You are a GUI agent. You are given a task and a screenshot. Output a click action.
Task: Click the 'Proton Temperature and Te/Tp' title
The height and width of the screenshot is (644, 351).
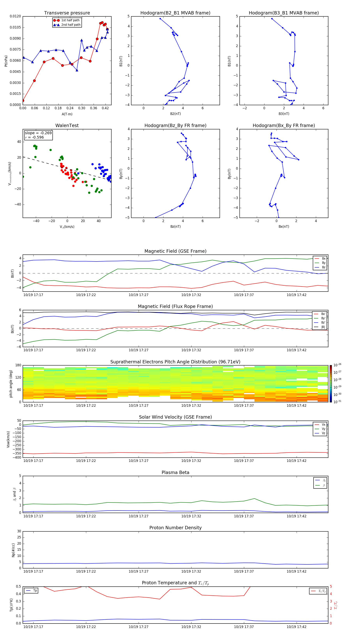click(x=175, y=583)
